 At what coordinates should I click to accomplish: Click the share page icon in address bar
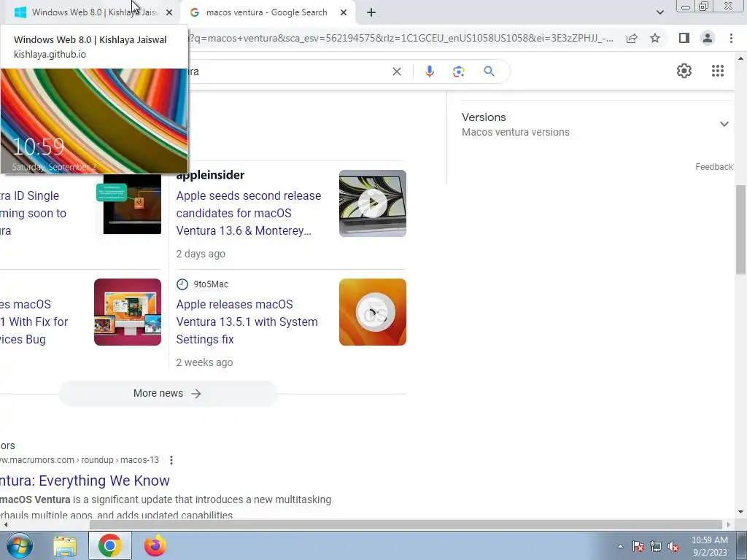[x=632, y=38]
